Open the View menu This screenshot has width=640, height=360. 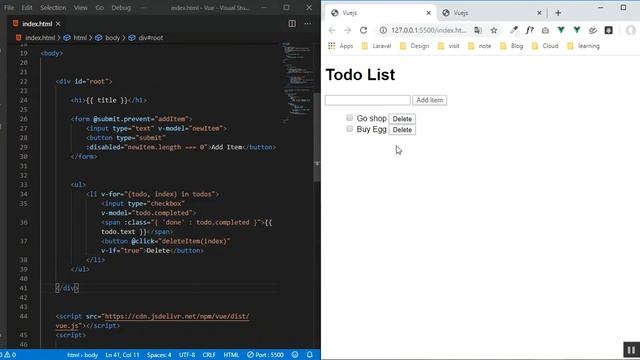coord(80,7)
